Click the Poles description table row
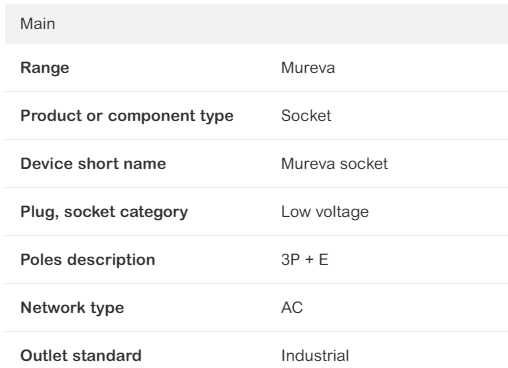The image size is (508, 368). 256,260
